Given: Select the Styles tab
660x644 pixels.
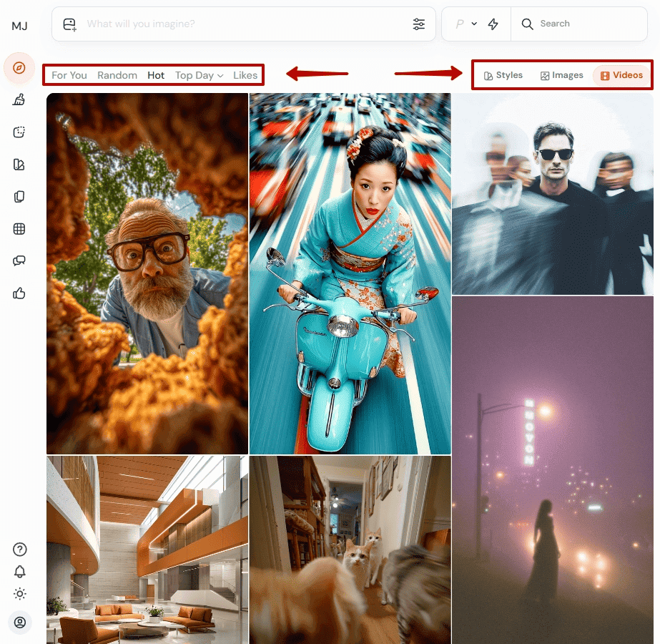Looking at the screenshot, I should pyautogui.click(x=503, y=75).
